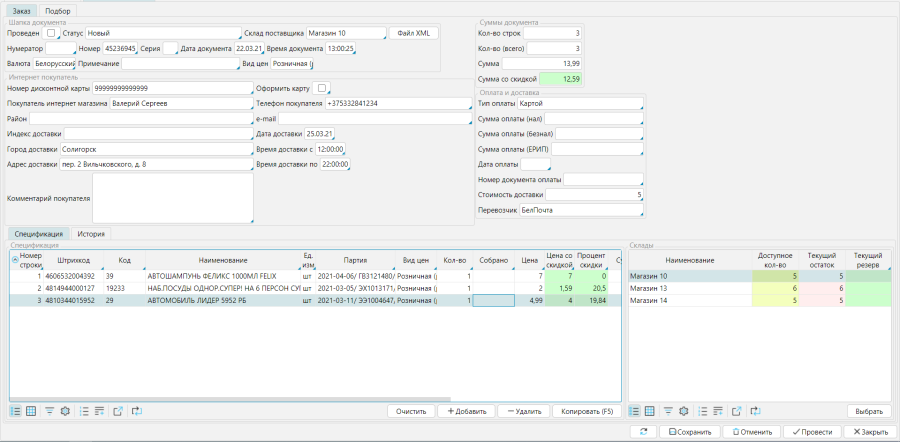Viewport: 900px width, 442px height.
Task: Click filter icon in Склады toolbar
Action: pyautogui.click(x=668, y=411)
